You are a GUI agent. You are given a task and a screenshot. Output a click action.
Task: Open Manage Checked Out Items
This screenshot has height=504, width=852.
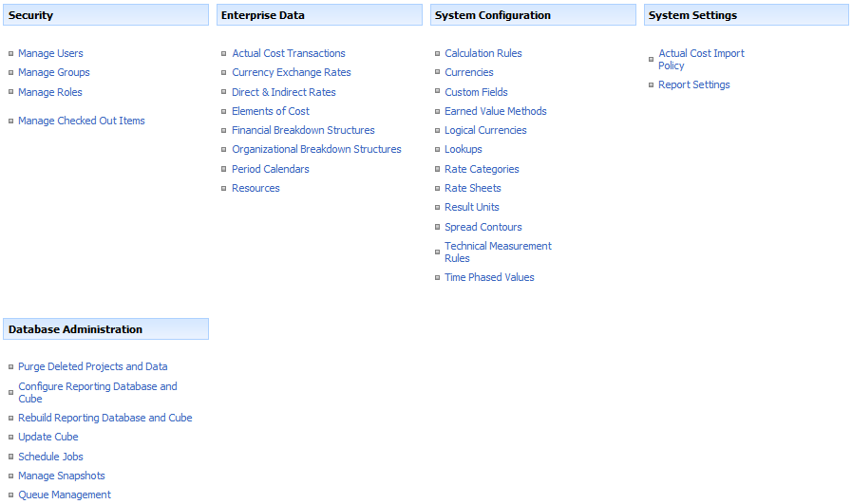click(x=82, y=121)
